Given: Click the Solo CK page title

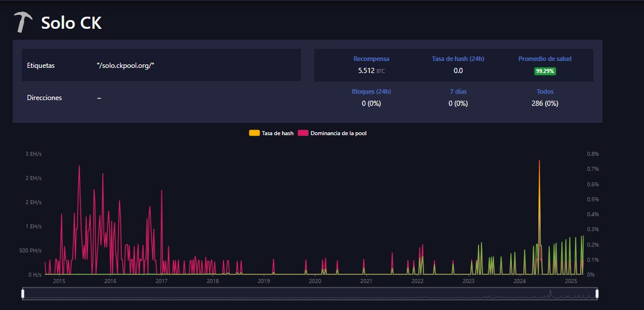Looking at the screenshot, I should pyautogui.click(x=71, y=24).
